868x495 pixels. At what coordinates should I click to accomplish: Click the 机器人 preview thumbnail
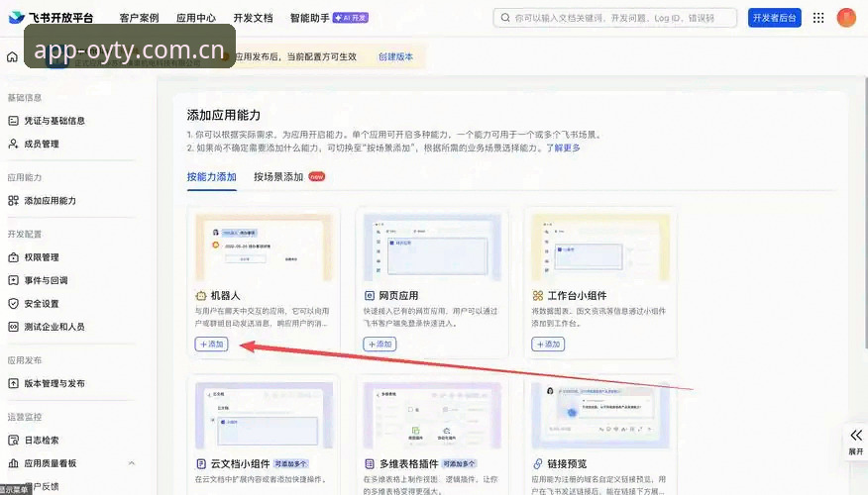(264, 247)
